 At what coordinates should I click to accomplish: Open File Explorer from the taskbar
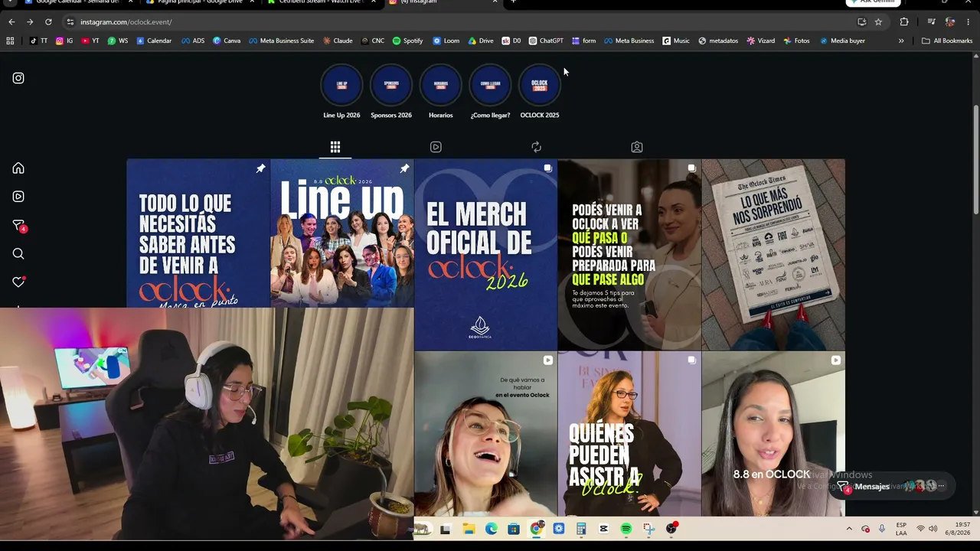click(469, 529)
